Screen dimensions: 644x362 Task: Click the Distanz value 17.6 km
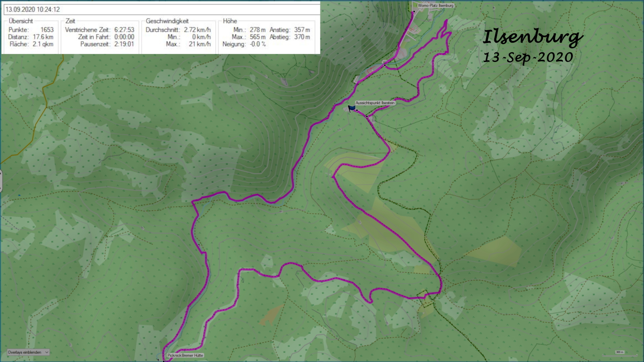[43, 37]
